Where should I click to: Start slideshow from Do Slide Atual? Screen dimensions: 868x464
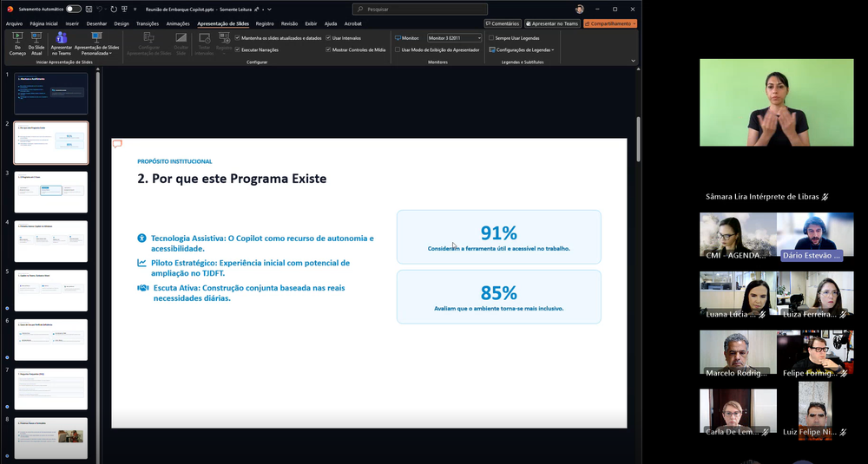tap(36, 37)
